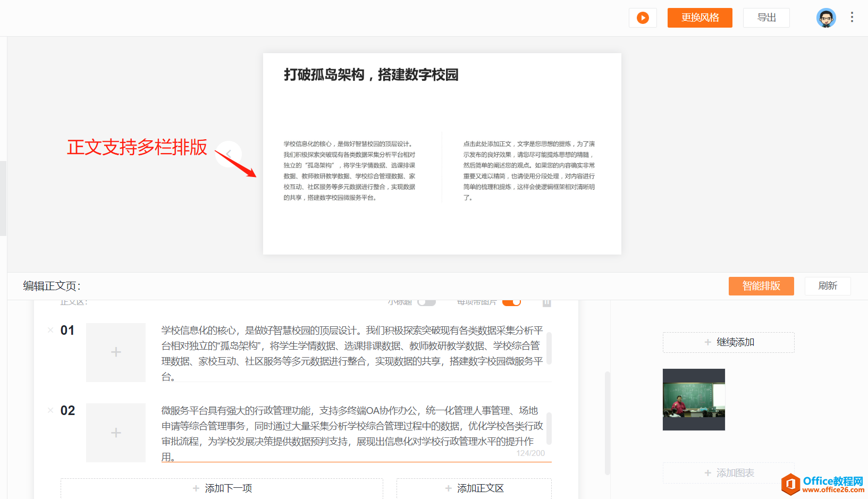Remove item 01 using its × icon

click(50, 330)
